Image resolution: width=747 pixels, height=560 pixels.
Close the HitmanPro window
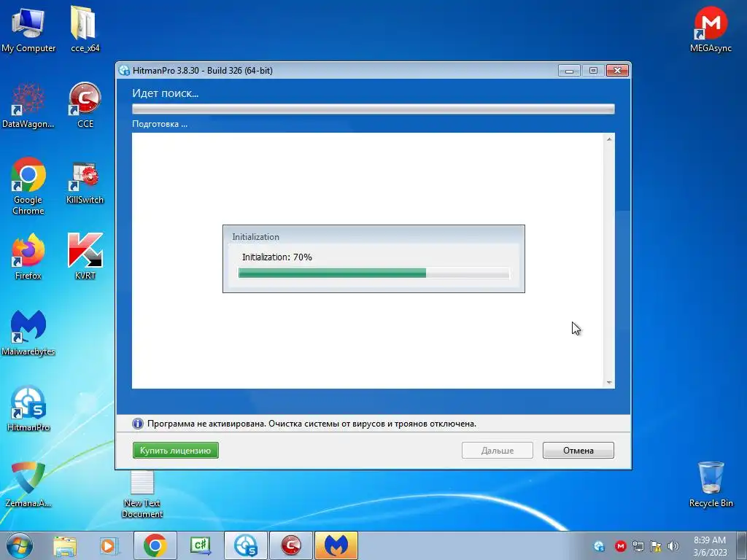[x=617, y=71]
